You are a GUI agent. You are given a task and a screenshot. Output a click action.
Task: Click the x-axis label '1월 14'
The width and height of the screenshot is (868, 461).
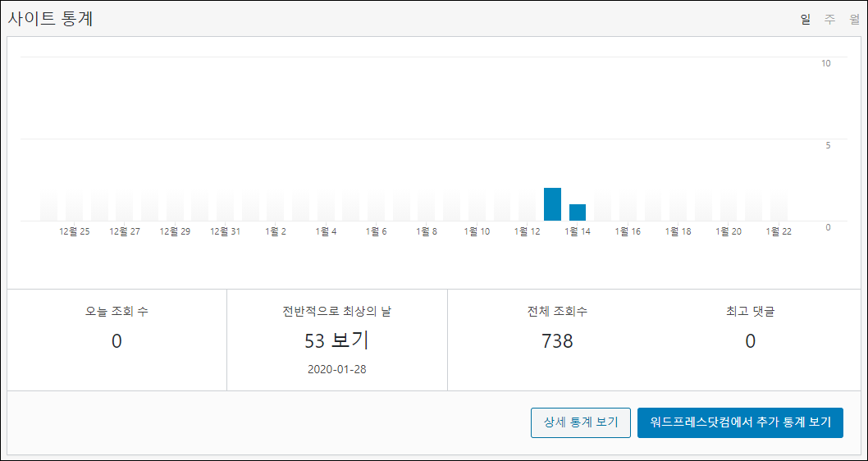coord(578,232)
